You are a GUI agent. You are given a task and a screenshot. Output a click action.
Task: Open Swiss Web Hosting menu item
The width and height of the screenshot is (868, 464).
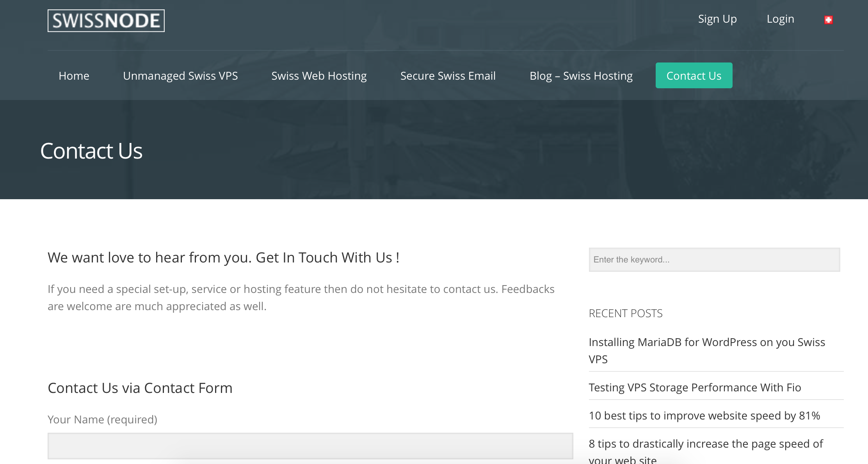pos(319,76)
